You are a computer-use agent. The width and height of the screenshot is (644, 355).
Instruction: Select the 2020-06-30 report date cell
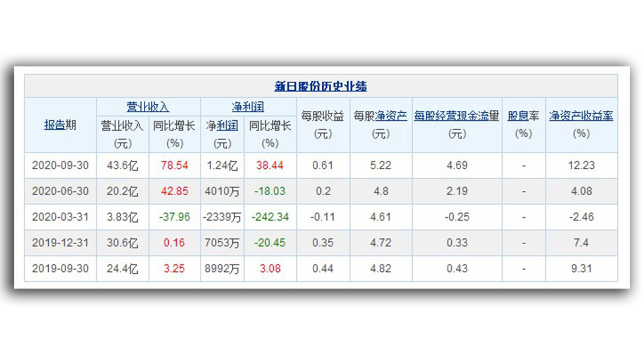click(60, 191)
